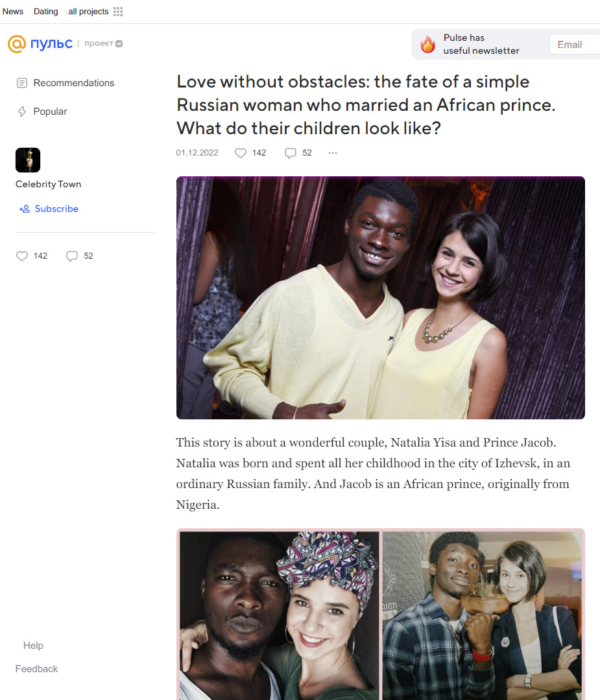The image size is (600, 700).
Task: Click the 'Pulse has useful newsletter' text
Action: [x=481, y=44]
